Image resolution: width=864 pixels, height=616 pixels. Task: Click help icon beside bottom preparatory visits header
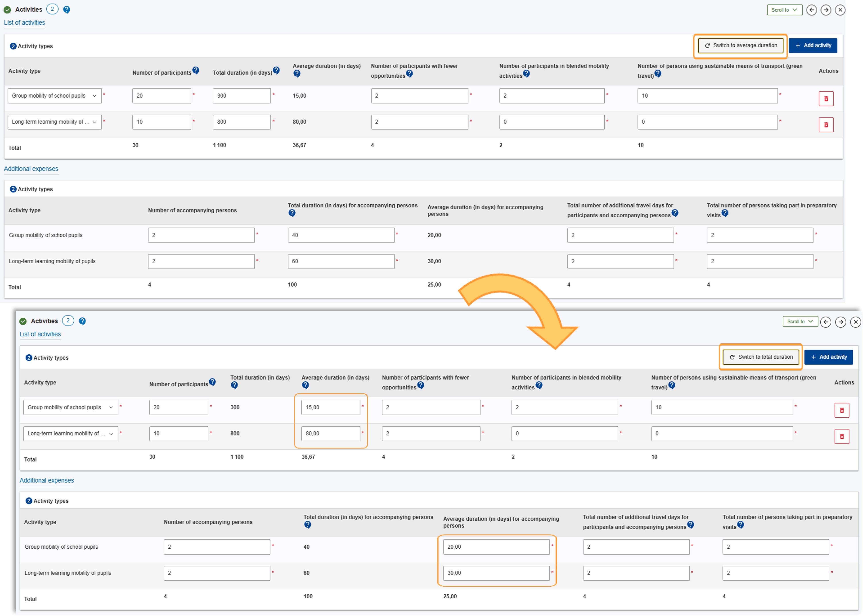tap(740, 525)
